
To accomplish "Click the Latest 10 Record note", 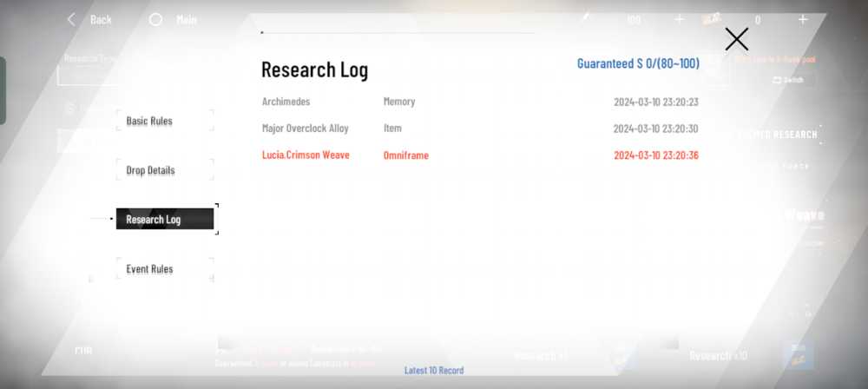I will tap(434, 370).
